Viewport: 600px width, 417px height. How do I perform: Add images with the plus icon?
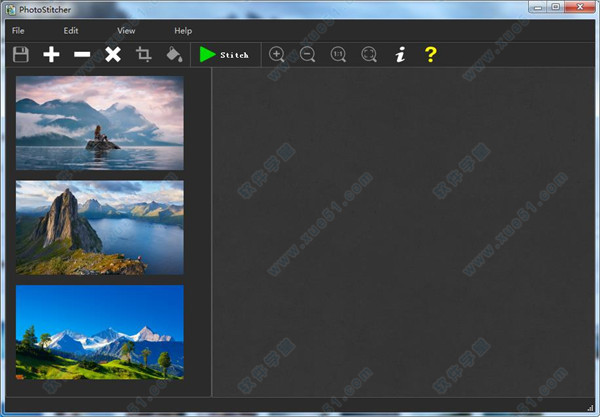(x=51, y=55)
